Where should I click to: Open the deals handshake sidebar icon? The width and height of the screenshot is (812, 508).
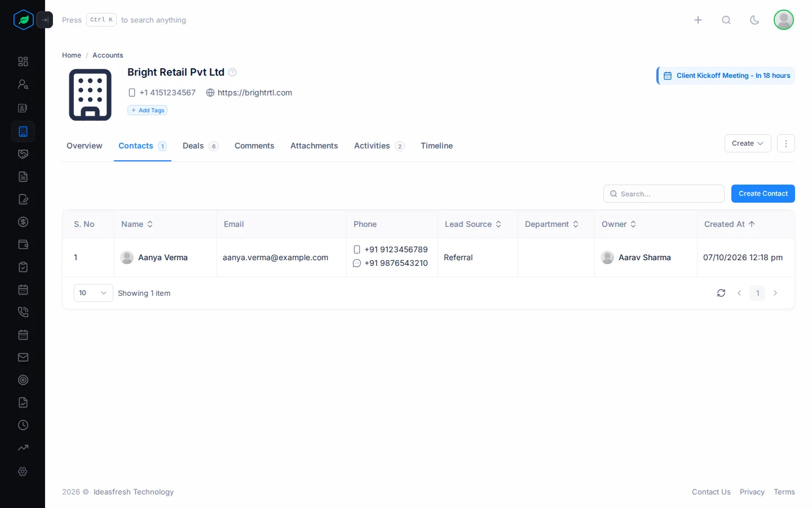click(x=23, y=154)
